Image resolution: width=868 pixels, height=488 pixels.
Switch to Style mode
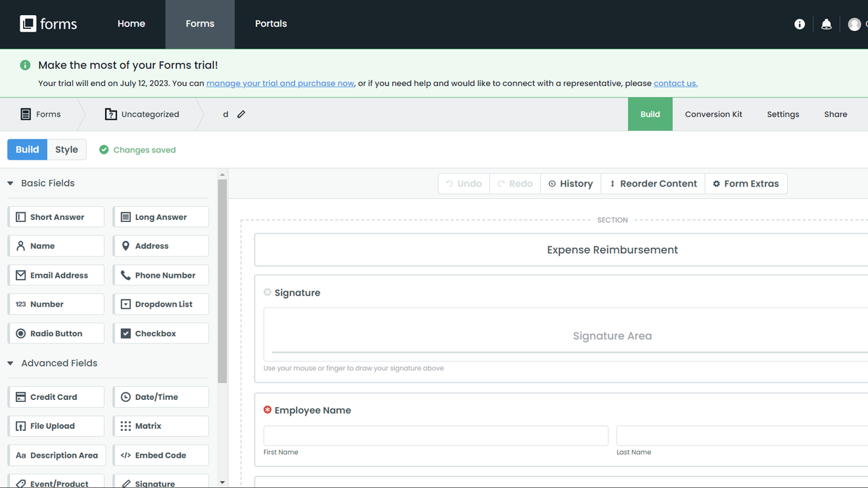67,149
